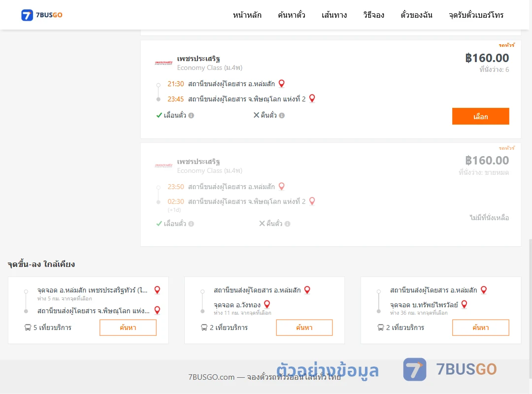The height and width of the screenshot is (394, 532).
Task: Click the 7BUSGO logo in the header
Action: tap(42, 15)
